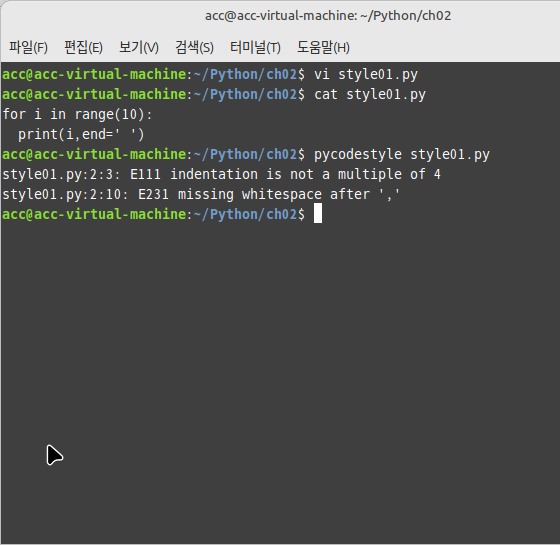Click the 'pycodestyle style01.py' command text

click(402, 155)
